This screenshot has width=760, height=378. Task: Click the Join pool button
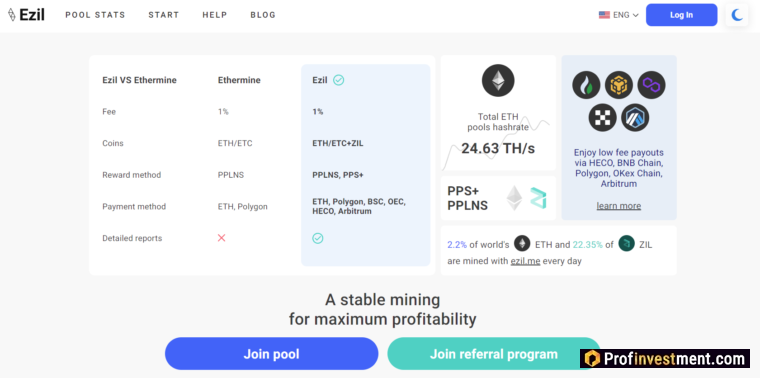coord(271,354)
